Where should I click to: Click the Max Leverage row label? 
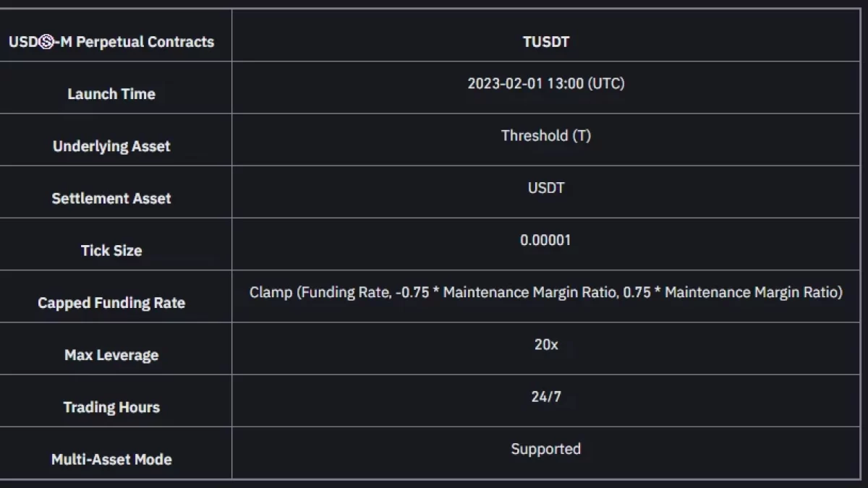(x=111, y=355)
